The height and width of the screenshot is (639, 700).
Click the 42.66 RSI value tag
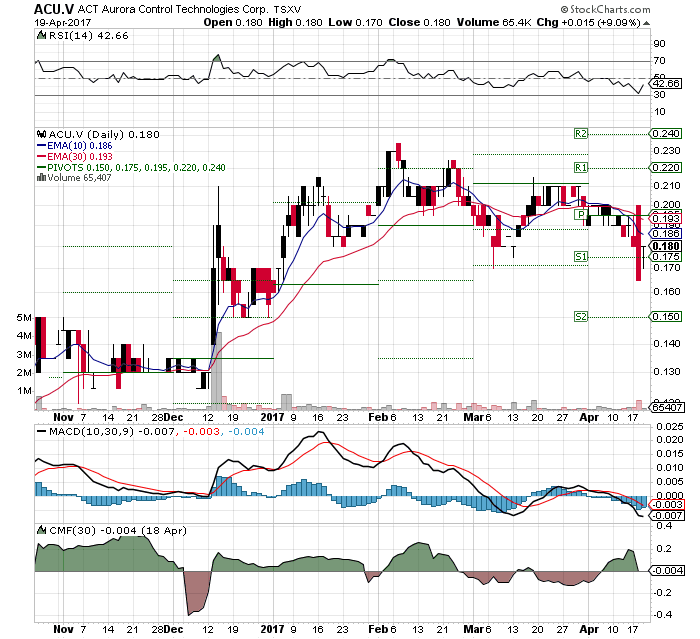point(666,84)
